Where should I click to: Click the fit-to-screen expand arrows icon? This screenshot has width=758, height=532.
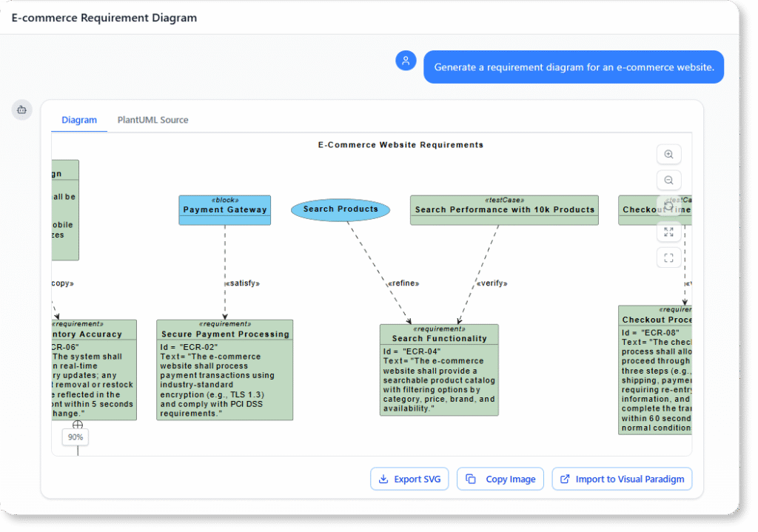[x=668, y=232]
